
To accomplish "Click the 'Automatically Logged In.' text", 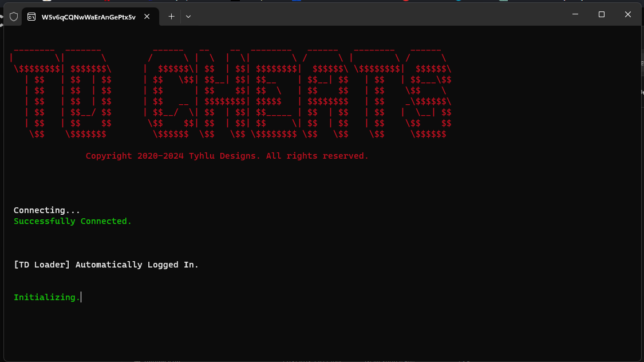I will point(137,265).
